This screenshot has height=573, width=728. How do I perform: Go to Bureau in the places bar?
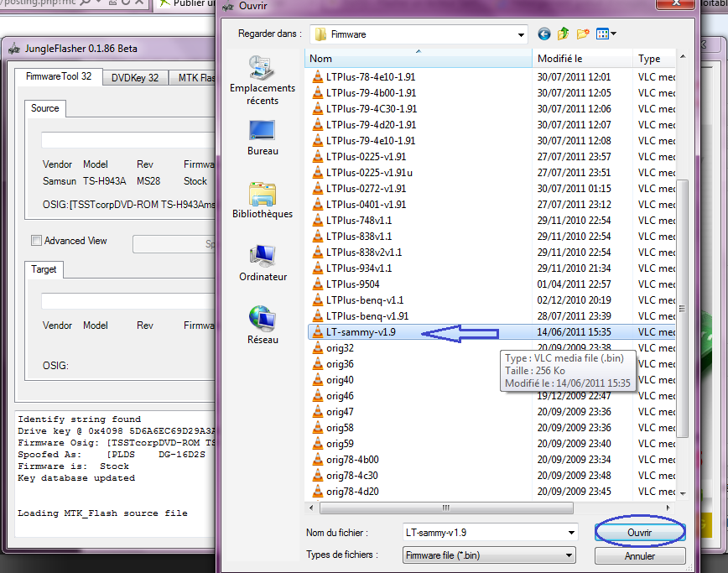pyautogui.click(x=263, y=138)
